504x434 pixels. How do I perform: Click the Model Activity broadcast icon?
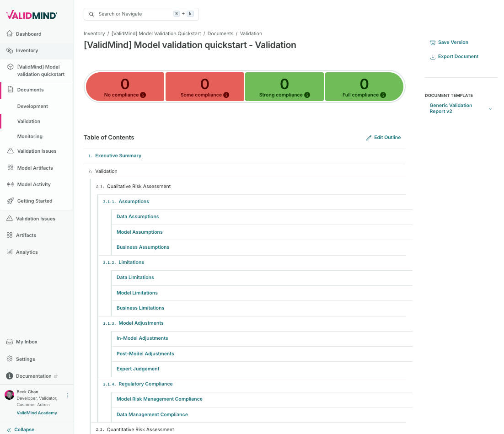coord(11,184)
